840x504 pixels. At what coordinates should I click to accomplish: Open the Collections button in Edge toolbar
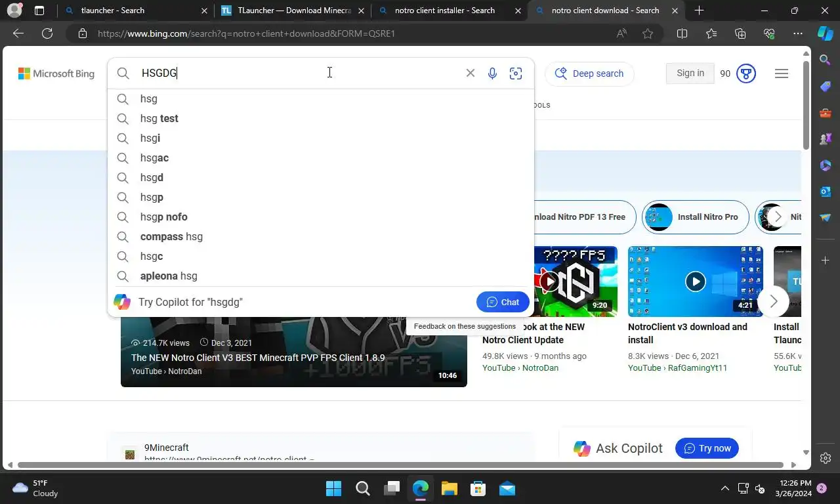(740, 33)
